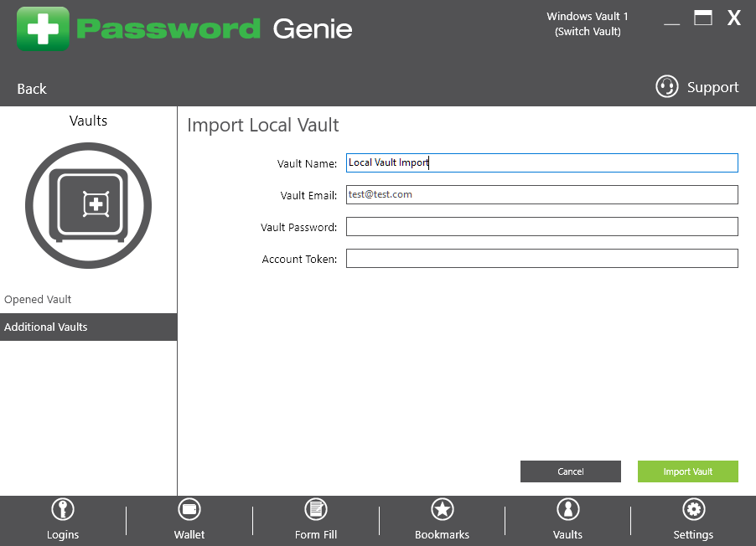Click the Vault Name: label

tap(307, 164)
